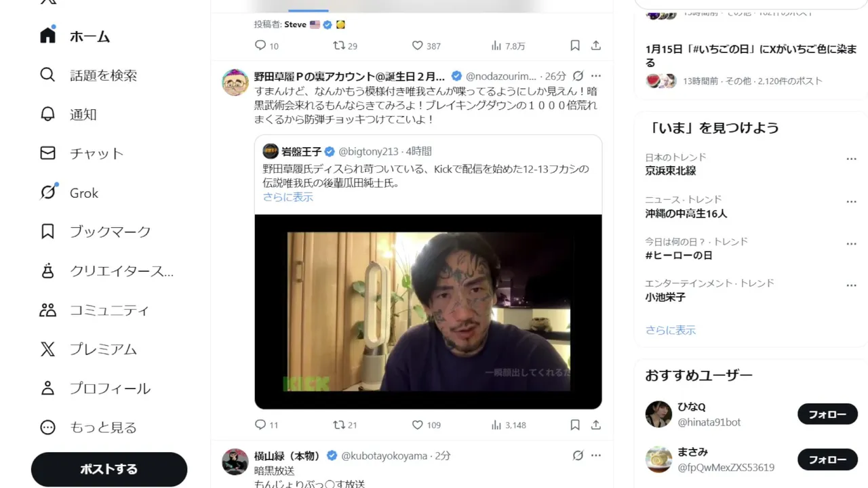The image size is (868, 488).
Task: Open the more menu on 野田草履P post
Action: 596,76
